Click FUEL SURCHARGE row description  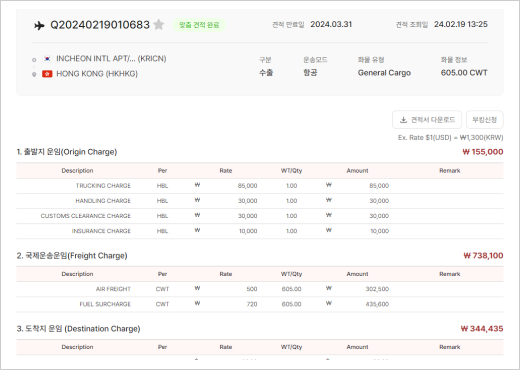point(105,304)
